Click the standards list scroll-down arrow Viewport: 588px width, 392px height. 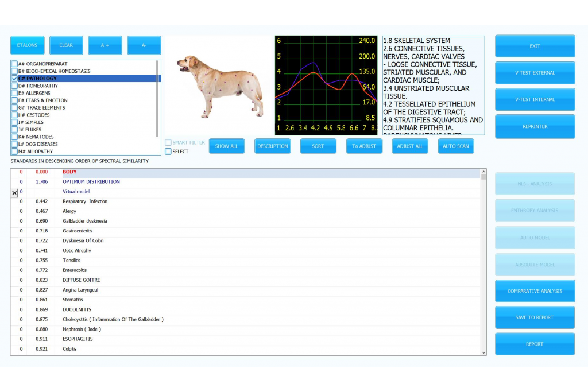click(x=483, y=352)
